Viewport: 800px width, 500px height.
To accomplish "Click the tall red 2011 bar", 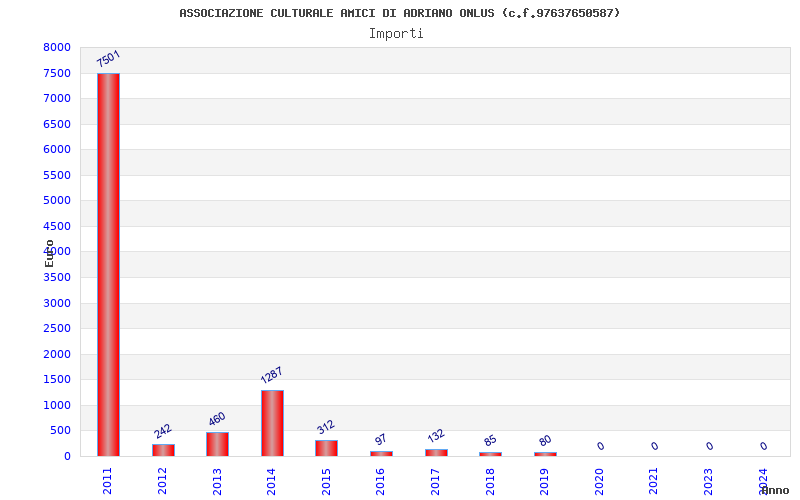I will 108,264.
